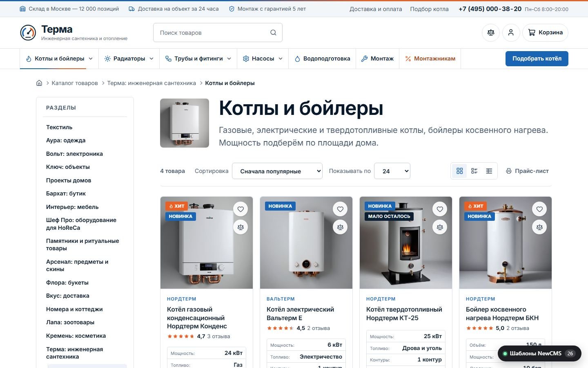Open the Монтаж menu item
This screenshot has height=368, width=588.
[x=377, y=59]
